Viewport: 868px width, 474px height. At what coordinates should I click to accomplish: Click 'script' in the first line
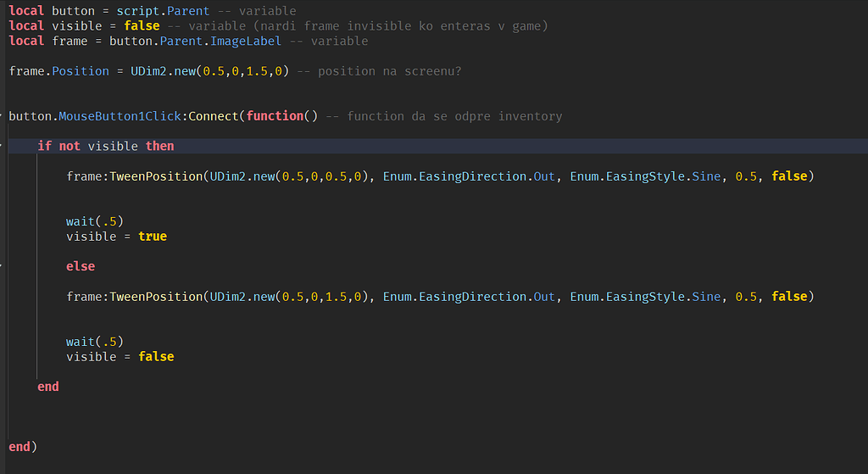[138, 11]
